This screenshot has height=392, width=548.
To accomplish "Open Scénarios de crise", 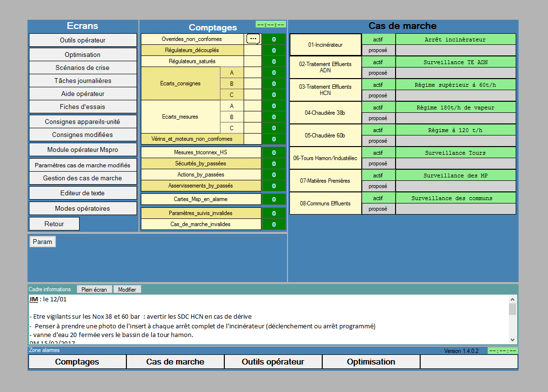I will point(83,68).
